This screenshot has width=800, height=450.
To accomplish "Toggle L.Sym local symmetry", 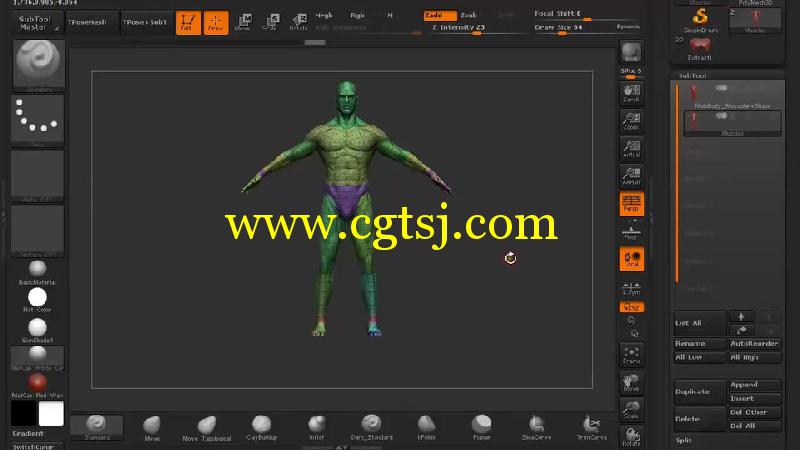I will 631,288.
